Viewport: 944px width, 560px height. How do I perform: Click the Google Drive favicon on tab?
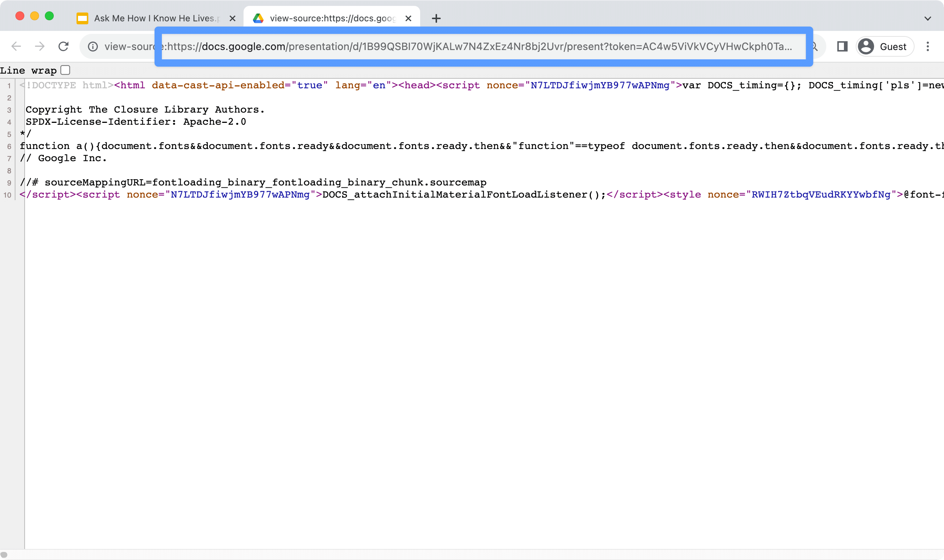point(258,18)
